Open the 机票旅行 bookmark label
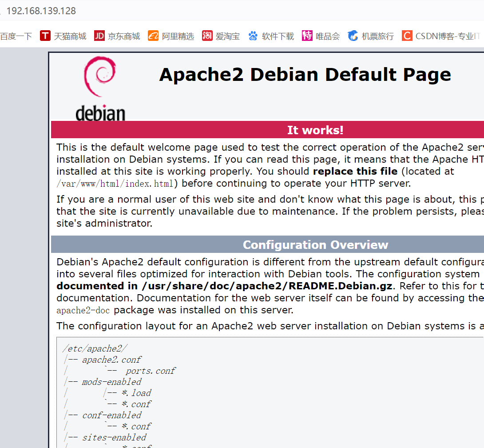 tap(378, 36)
